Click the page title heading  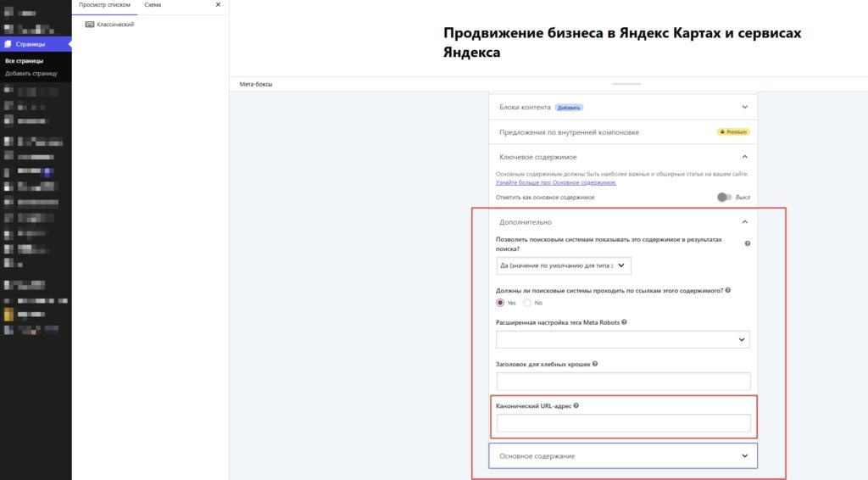point(622,42)
